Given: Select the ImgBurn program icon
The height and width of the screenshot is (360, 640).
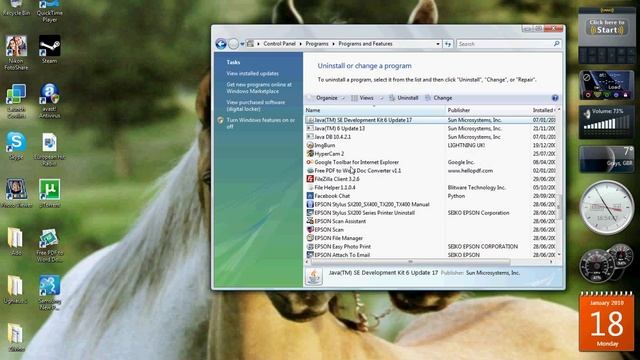Looking at the screenshot, I should click(x=310, y=145).
